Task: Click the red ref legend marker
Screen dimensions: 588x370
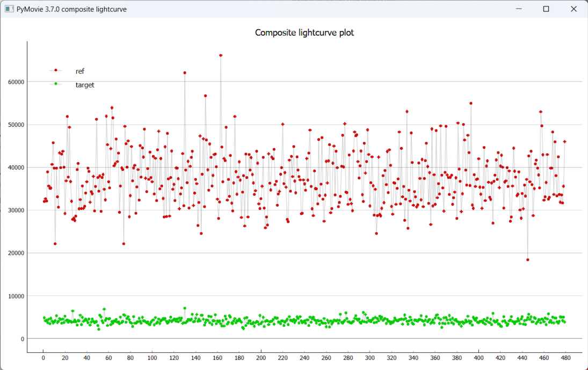Action: click(x=55, y=70)
